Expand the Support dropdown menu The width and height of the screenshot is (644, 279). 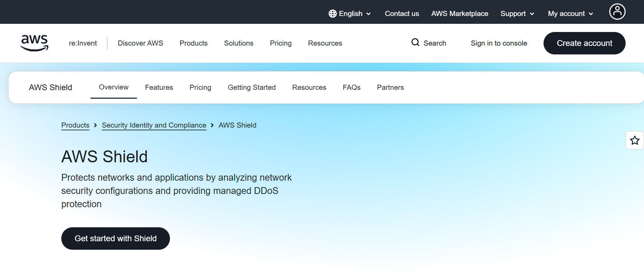coord(517,14)
